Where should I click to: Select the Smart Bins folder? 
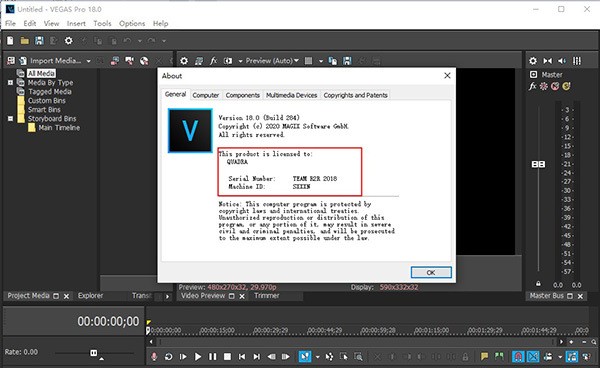coord(44,109)
